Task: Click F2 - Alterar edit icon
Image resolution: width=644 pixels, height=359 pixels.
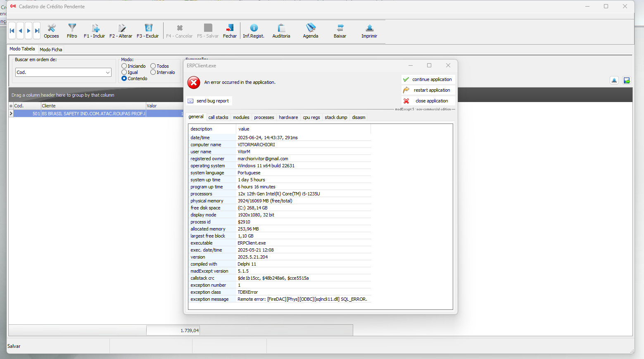Action: [121, 28]
